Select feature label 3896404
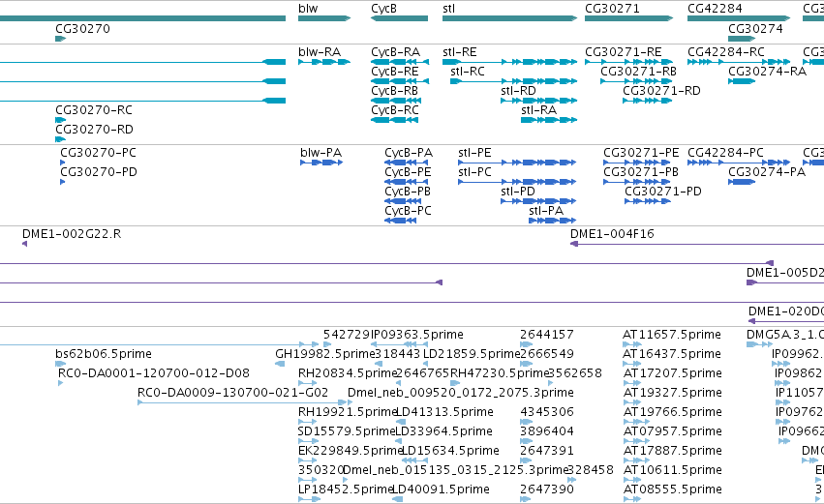The width and height of the screenshot is (824, 504). [x=547, y=431]
